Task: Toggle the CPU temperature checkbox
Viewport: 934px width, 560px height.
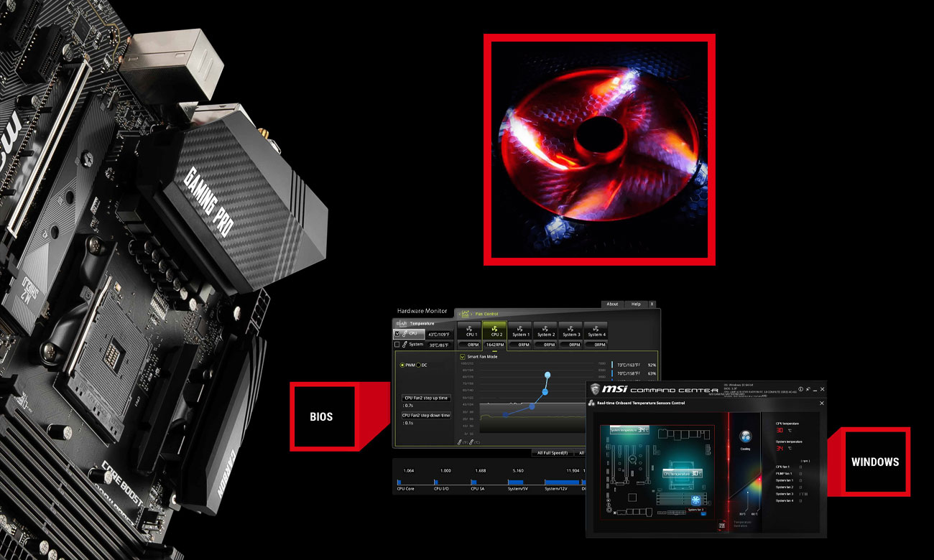Action: click(x=397, y=333)
